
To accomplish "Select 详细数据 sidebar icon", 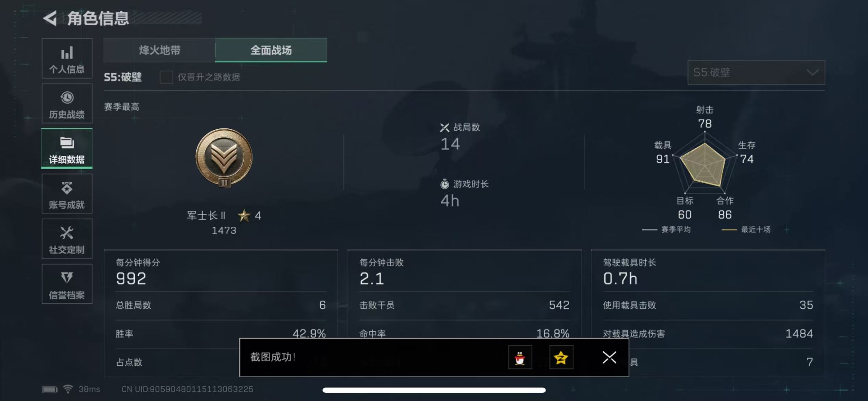I will (x=67, y=149).
